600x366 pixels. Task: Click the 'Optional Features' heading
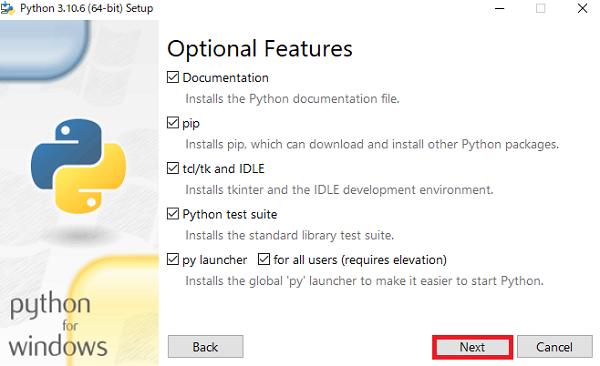[x=260, y=49]
